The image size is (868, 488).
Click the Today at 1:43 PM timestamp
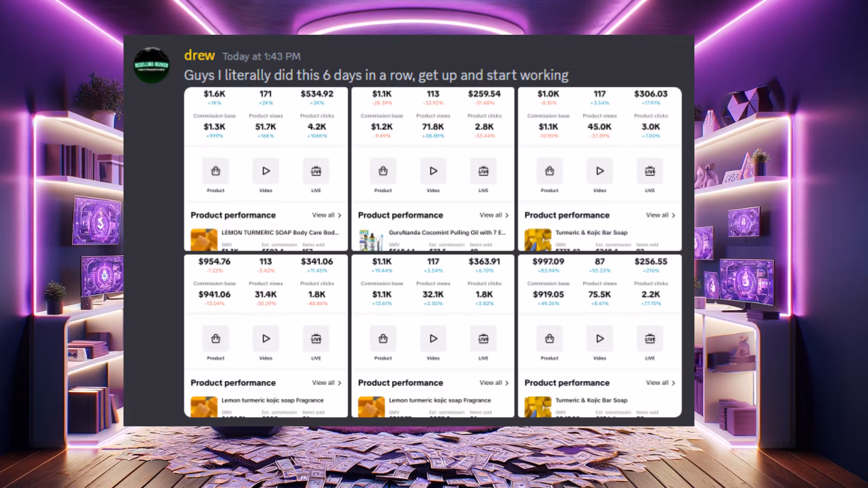point(261,56)
